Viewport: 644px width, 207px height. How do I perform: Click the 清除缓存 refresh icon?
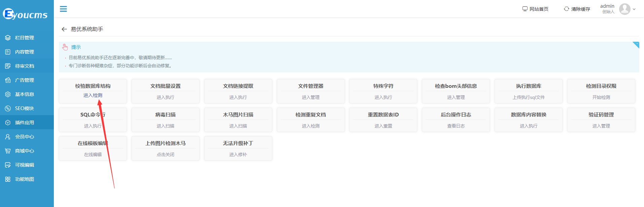[566, 9]
